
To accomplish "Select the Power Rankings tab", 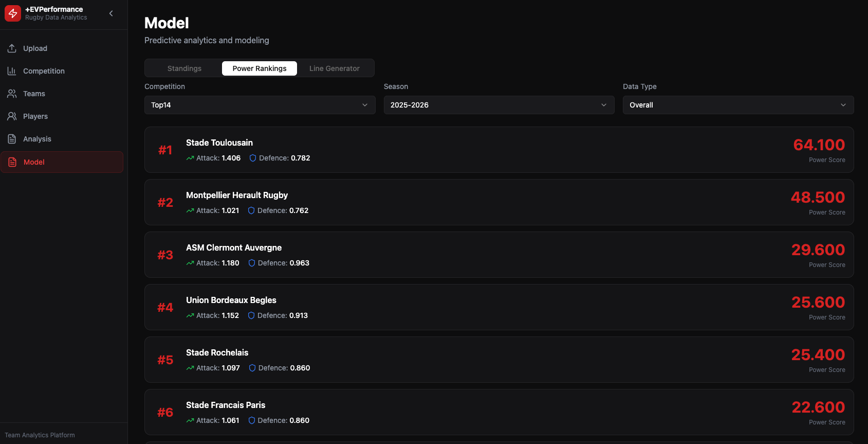I will (x=260, y=68).
